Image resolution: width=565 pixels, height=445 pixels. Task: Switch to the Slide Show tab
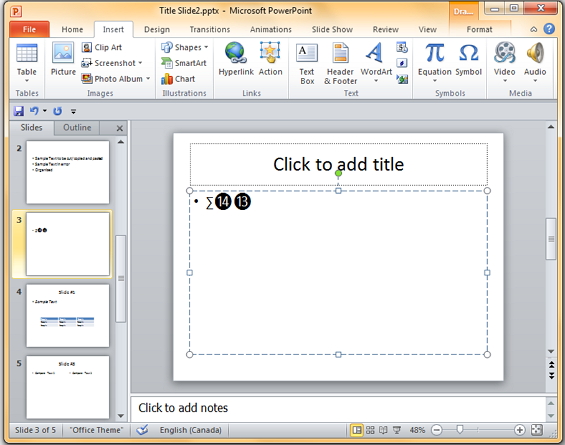tap(332, 30)
